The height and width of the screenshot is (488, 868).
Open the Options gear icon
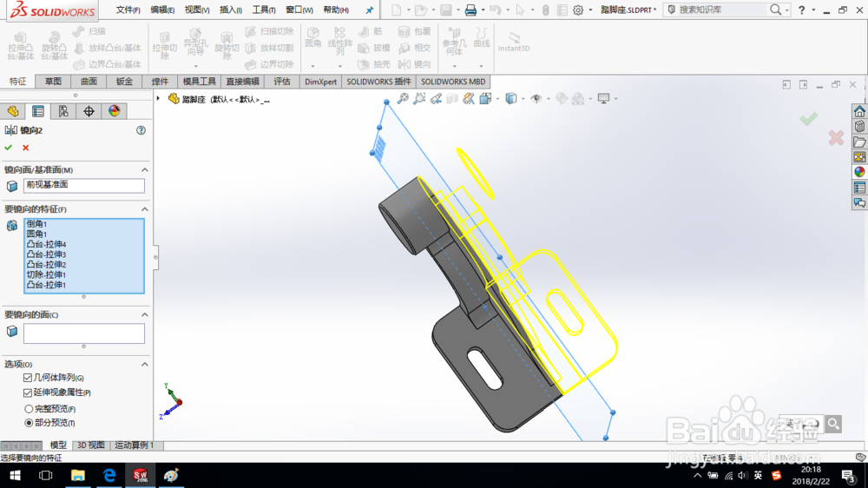click(578, 10)
